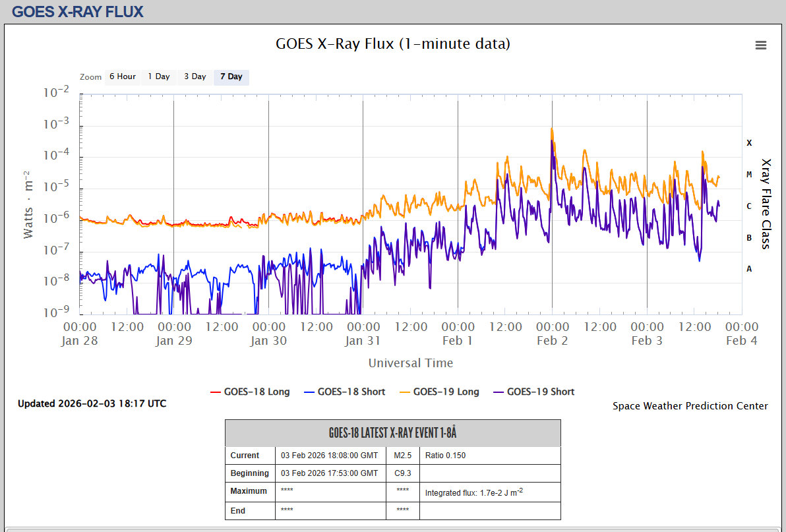Click the chart title GOES X-Ray Flux
This screenshot has width=786, height=532.
coord(392,44)
